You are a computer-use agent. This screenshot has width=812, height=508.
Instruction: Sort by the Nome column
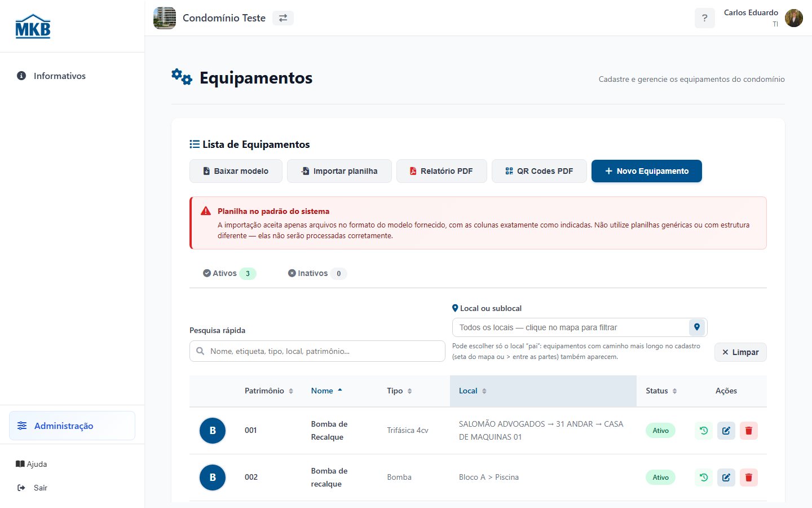click(x=326, y=391)
